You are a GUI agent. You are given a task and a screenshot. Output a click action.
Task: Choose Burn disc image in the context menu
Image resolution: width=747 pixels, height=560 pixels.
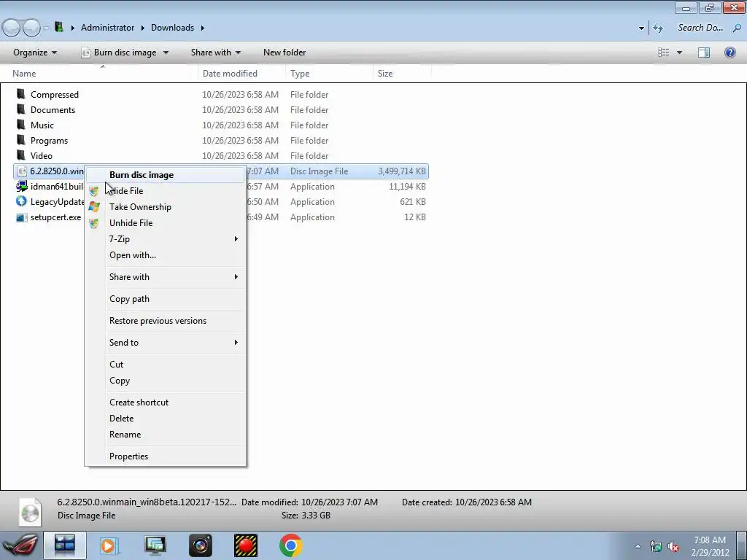[x=166, y=175]
